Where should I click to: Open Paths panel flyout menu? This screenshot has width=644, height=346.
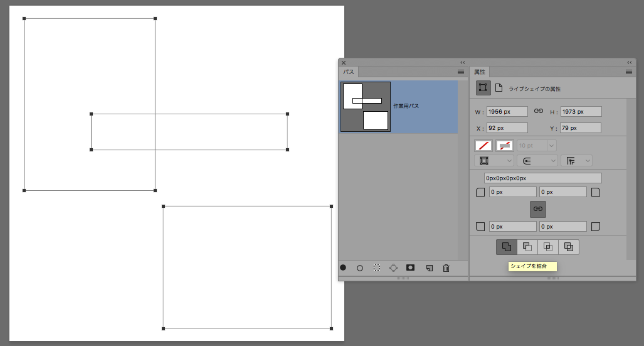coord(461,72)
